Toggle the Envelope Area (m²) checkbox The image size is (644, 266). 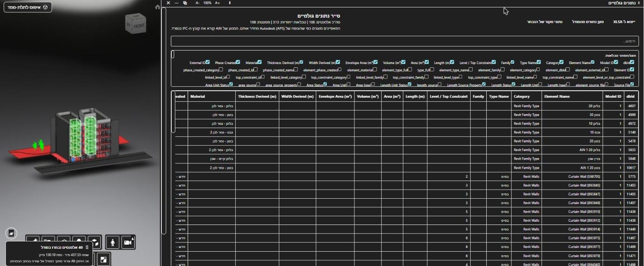pyautogui.click(x=376, y=62)
